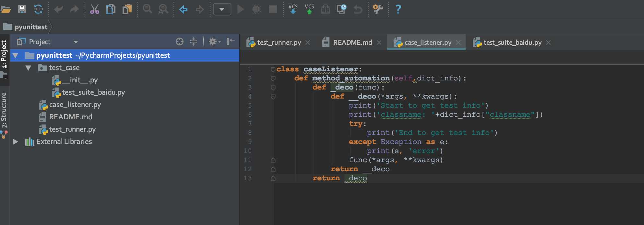Collapse the test_case folder

pyautogui.click(x=28, y=68)
